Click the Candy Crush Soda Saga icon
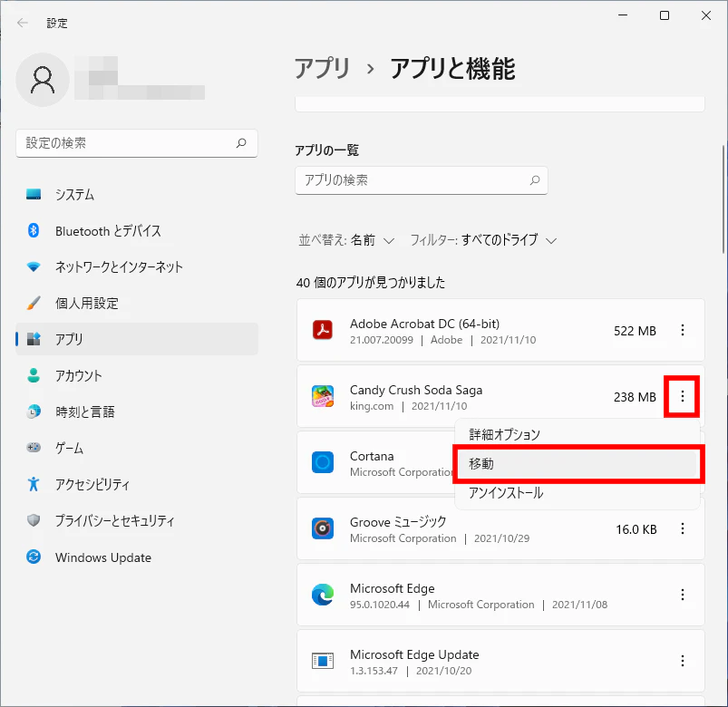Image resolution: width=728 pixels, height=707 pixels. point(323,396)
